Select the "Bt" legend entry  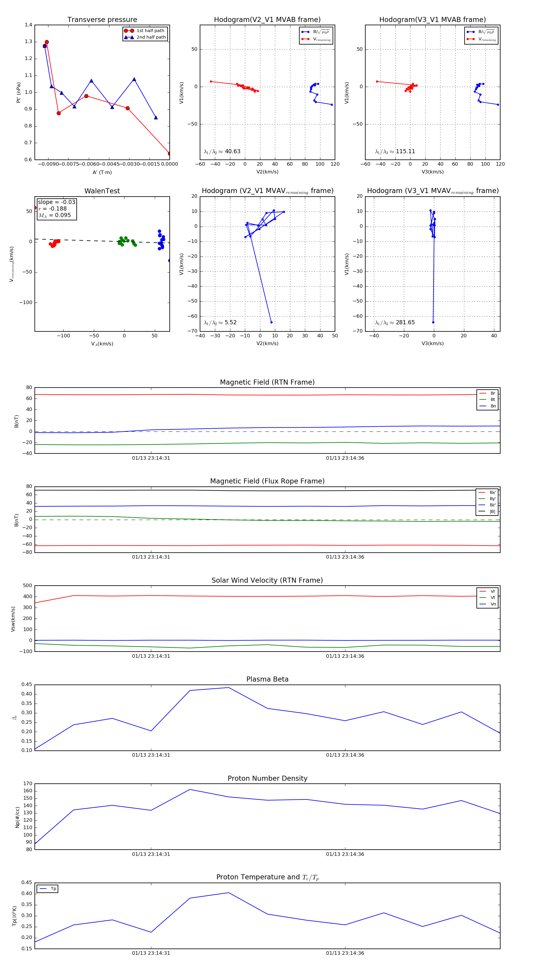tap(487, 399)
